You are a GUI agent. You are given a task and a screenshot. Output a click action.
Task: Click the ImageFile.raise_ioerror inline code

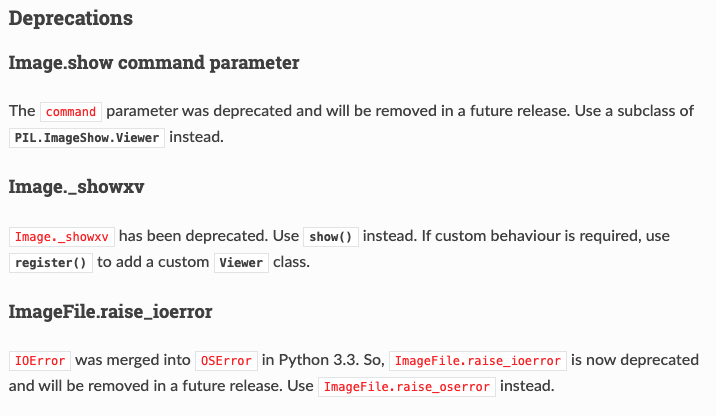[x=478, y=361]
